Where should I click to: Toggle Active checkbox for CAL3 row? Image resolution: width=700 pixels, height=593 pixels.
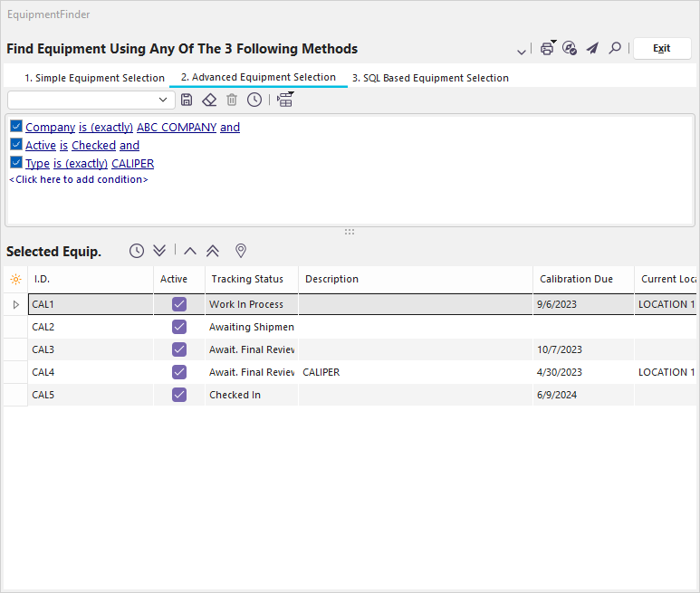point(179,349)
